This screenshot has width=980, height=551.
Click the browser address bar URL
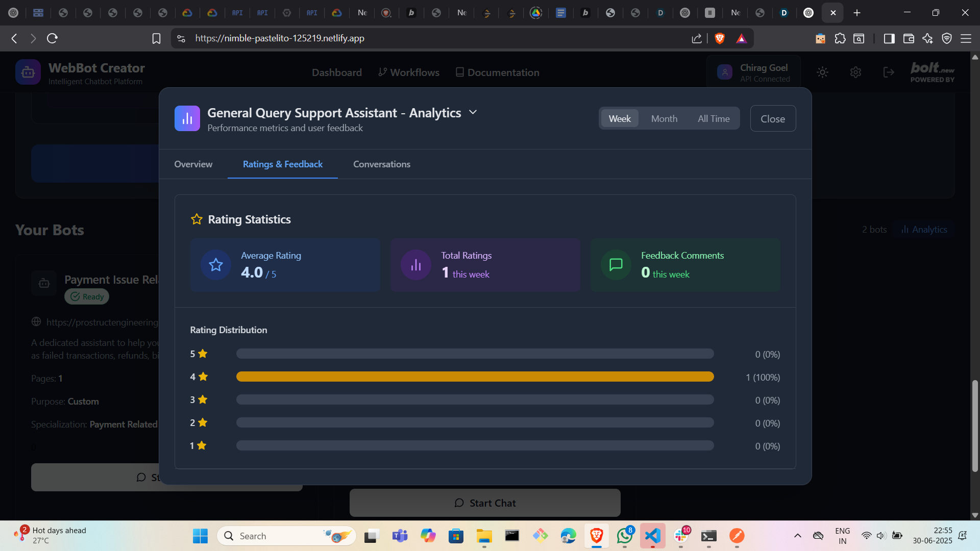click(x=280, y=38)
